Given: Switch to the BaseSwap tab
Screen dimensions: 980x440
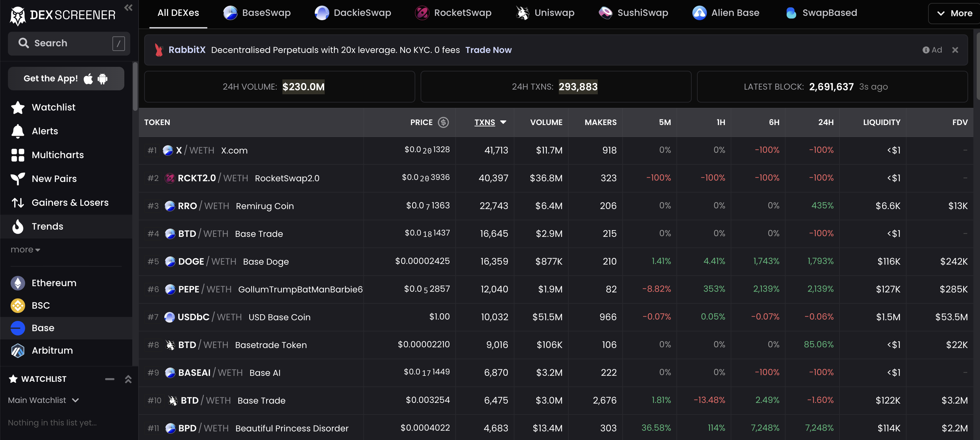Looking at the screenshot, I should coord(257,13).
